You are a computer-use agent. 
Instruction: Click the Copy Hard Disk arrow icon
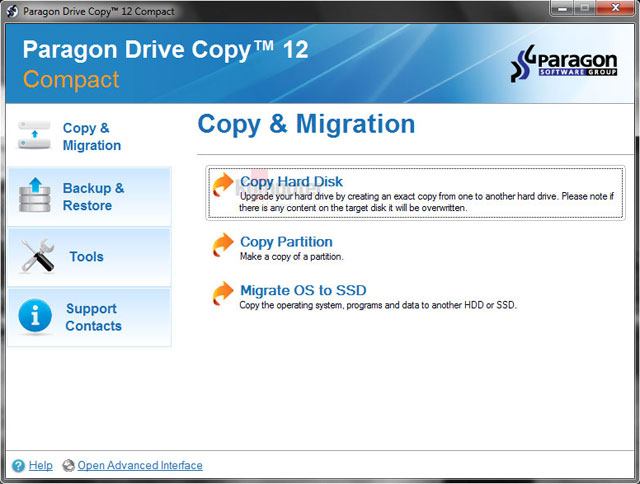tap(222, 188)
